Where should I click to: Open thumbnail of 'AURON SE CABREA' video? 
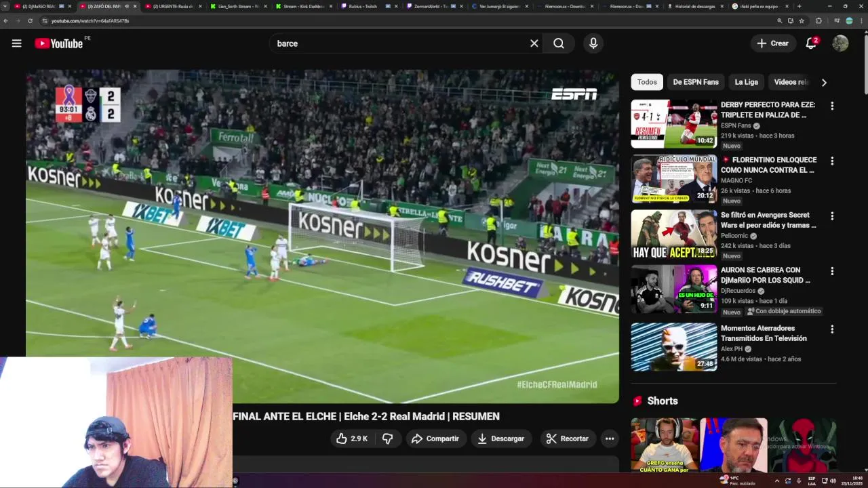point(674,289)
